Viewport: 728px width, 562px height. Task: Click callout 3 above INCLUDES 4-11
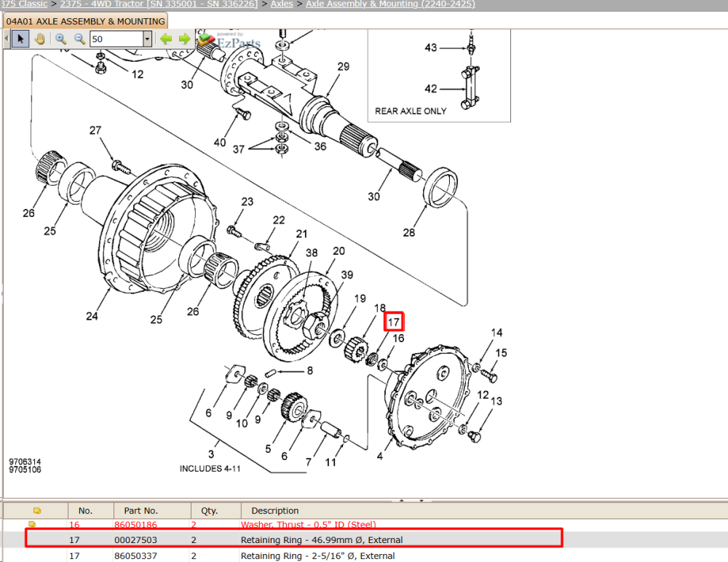pos(211,454)
